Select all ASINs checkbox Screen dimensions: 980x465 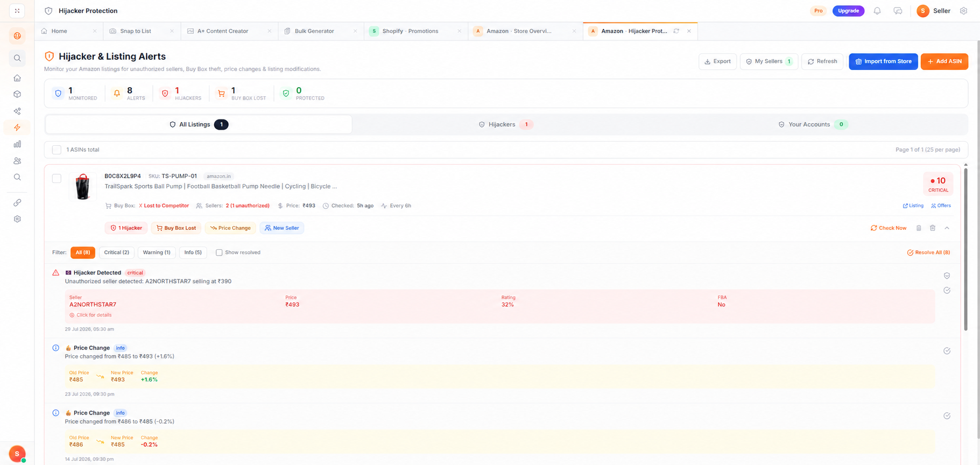[x=57, y=150]
